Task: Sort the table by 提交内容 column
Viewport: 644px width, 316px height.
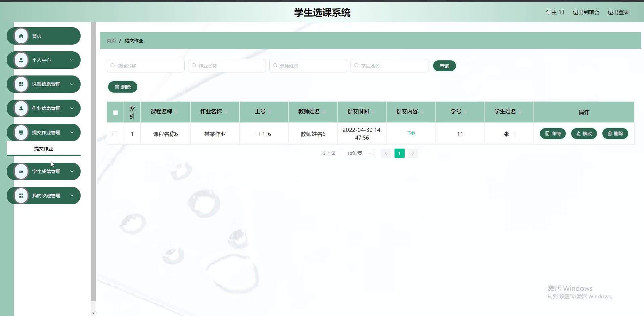Action: [422, 112]
